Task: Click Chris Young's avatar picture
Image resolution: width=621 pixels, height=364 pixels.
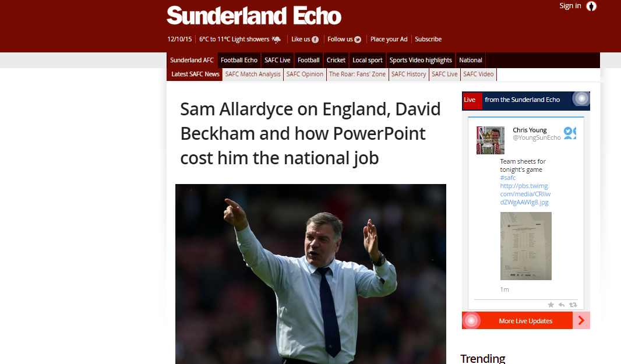Action: tap(491, 140)
